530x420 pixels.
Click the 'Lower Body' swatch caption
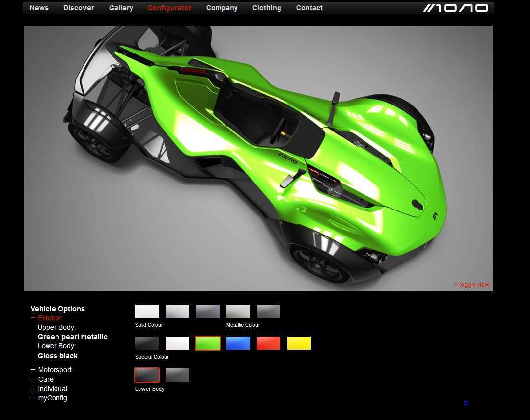point(150,389)
